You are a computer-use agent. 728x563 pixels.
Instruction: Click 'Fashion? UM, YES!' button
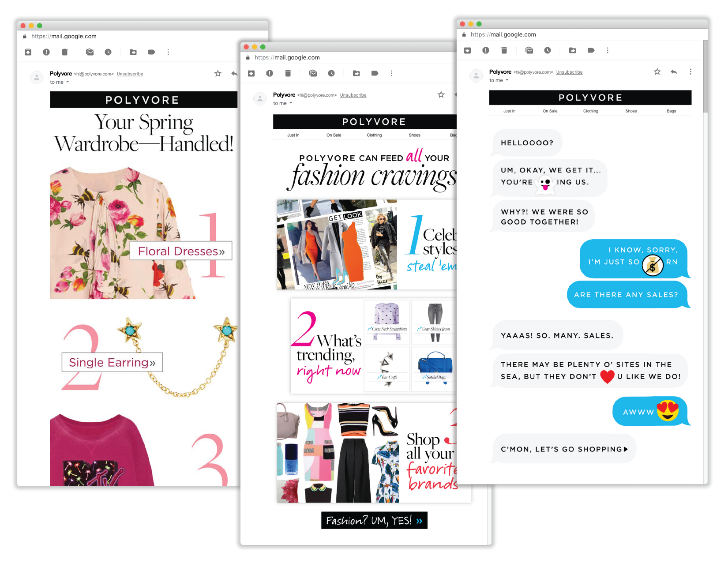coord(374,520)
